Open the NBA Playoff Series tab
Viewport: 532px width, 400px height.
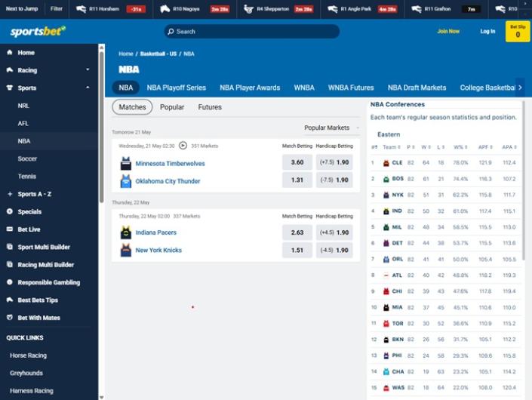click(176, 88)
